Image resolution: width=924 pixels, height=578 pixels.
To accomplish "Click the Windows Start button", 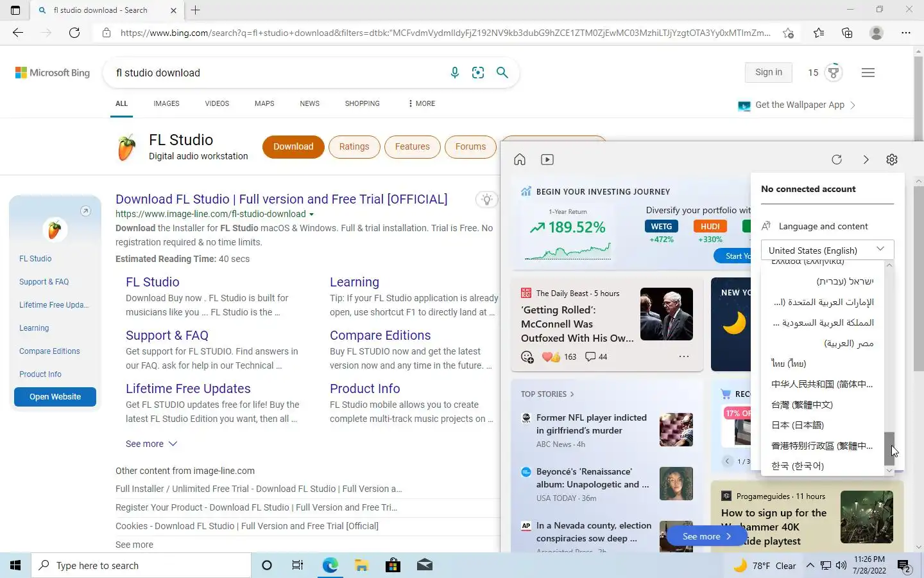I will 15,565.
